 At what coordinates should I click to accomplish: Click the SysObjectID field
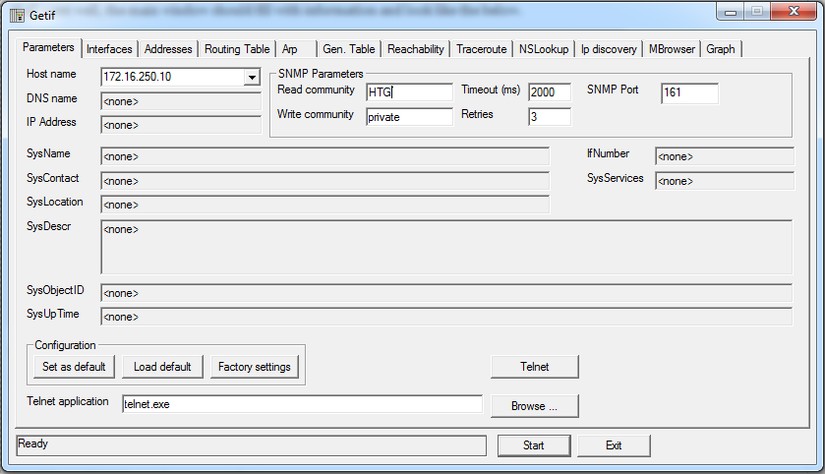[446, 293]
